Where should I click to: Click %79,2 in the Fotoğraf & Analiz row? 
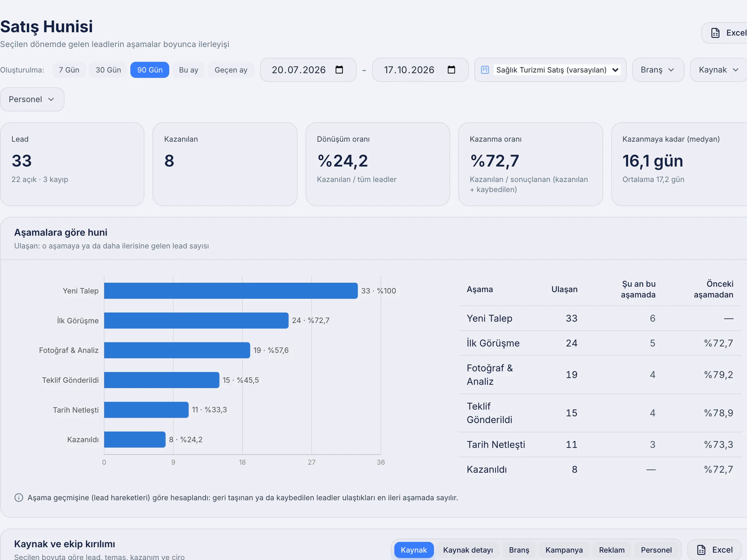pos(718,375)
